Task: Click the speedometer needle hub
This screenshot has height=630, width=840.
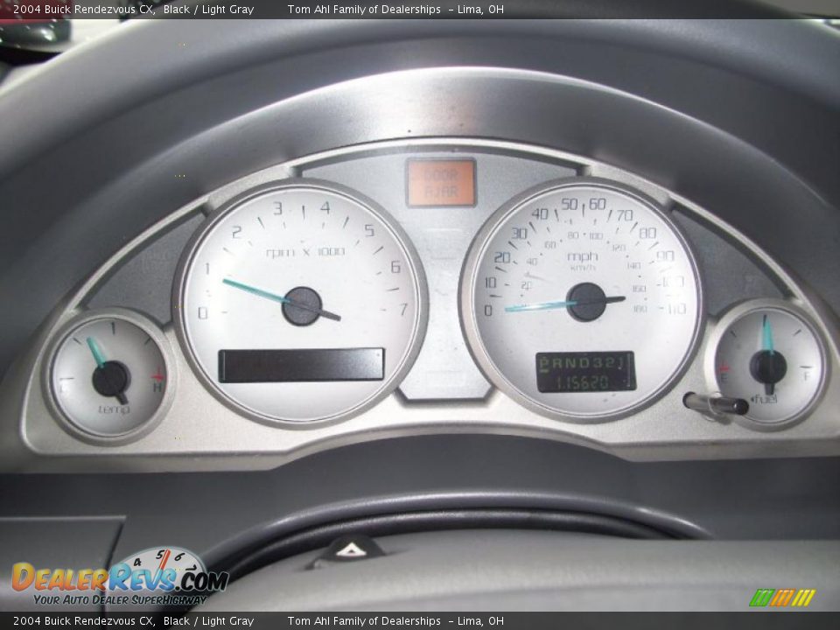Action: pyautogui.click(x=586, y=302)
